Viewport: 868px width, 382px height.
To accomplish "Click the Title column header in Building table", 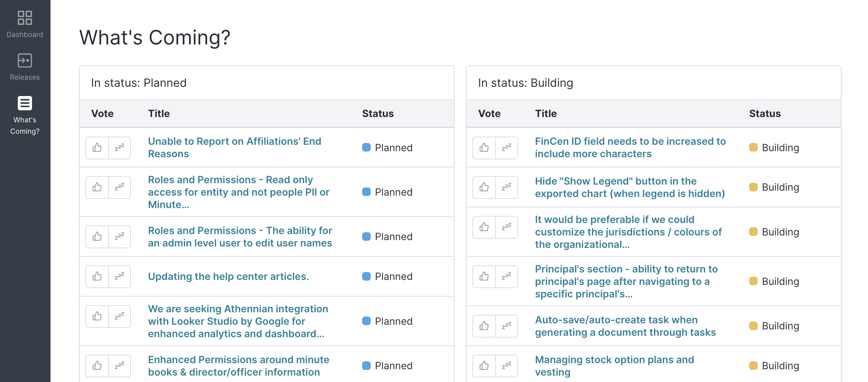I will point(546,113).
